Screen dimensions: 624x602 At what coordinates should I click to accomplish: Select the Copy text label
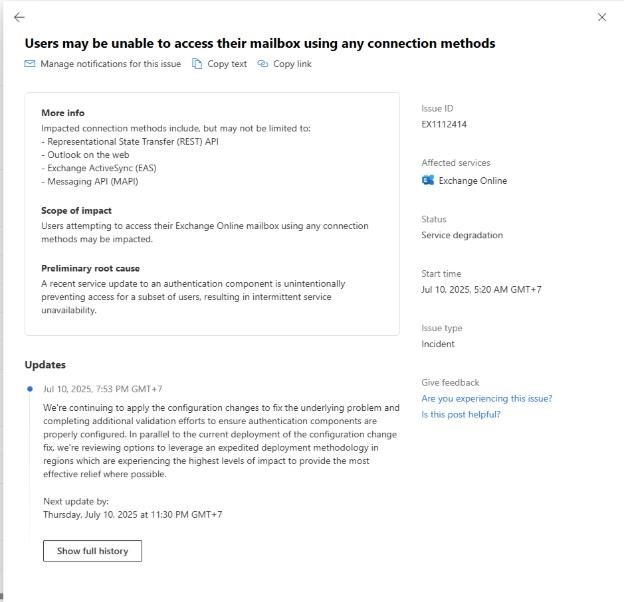point(227,64)
